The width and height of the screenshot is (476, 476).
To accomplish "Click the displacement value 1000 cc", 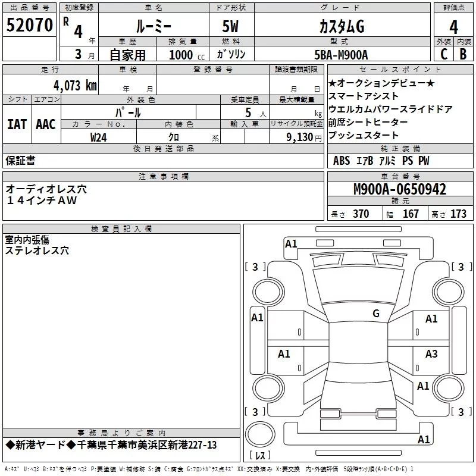I will click(187, 55).
